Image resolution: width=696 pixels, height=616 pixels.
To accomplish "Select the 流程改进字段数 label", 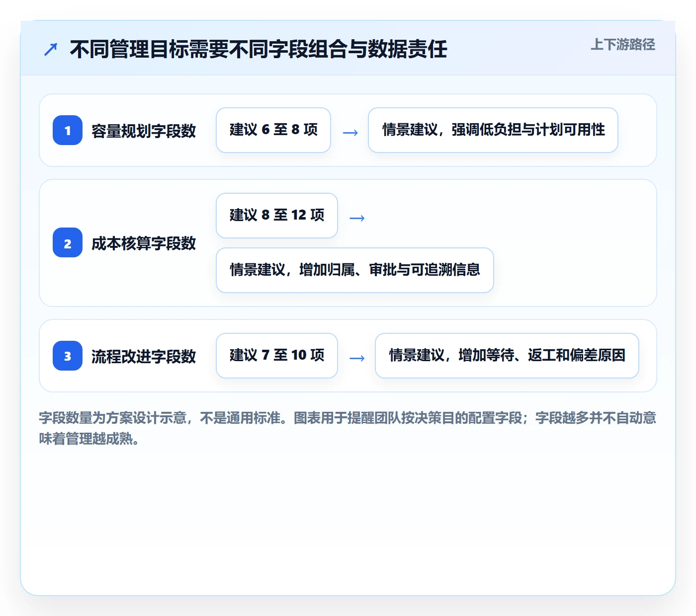I will click(144, 356).
